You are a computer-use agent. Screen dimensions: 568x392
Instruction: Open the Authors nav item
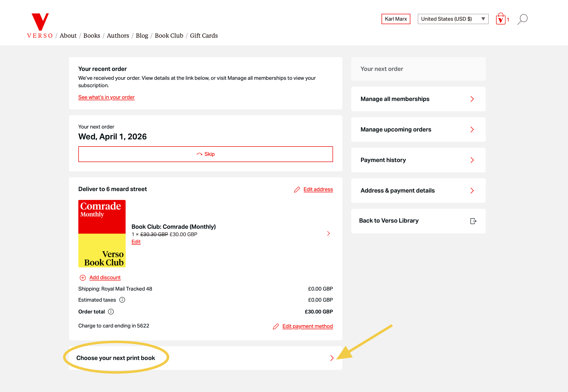click(x=118, y=36)
